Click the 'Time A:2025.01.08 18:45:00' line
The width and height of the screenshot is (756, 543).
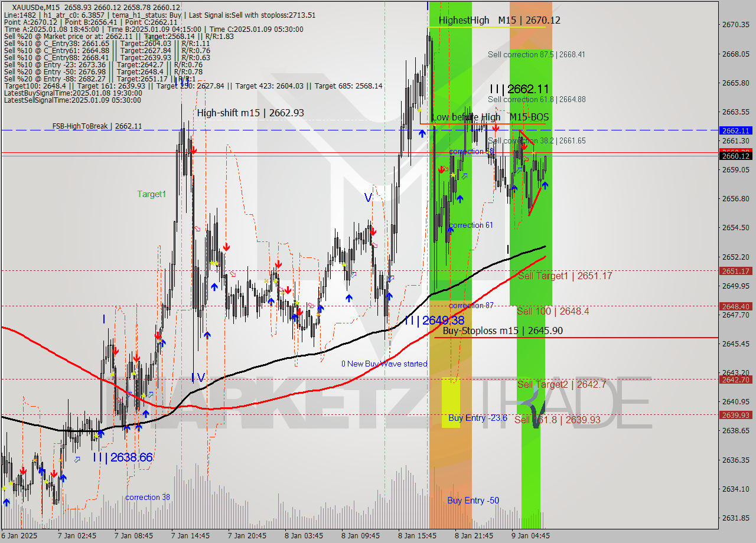[x=154, y=29]
